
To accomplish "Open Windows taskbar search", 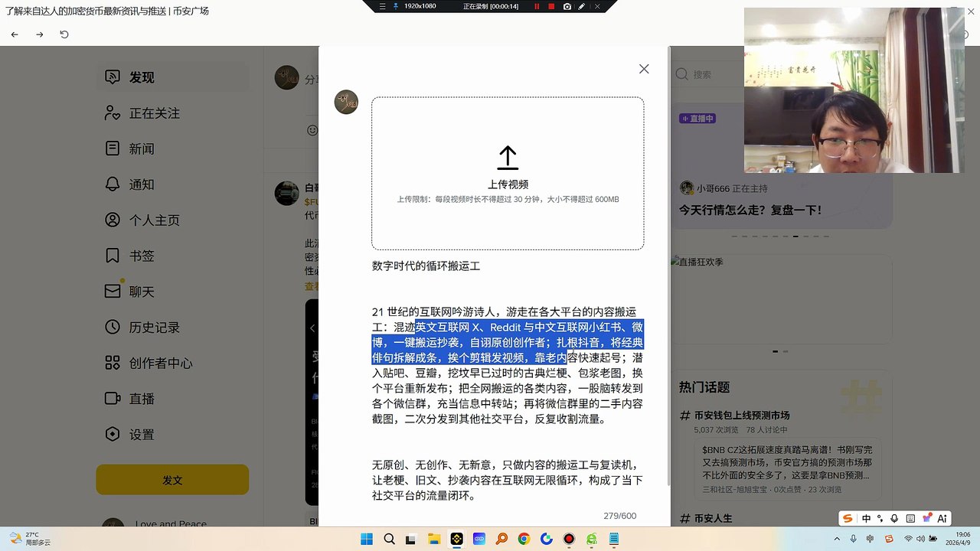I will coord(389,539).
